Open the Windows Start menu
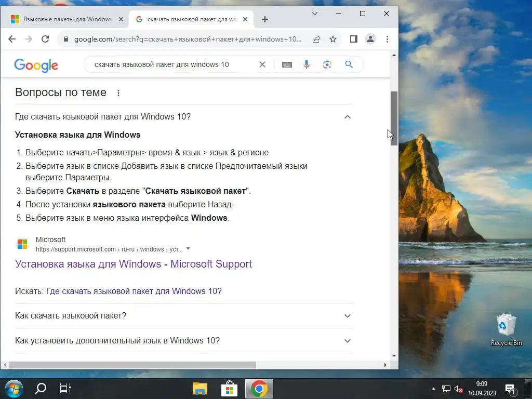532x399 pixels. coord(13,389)
